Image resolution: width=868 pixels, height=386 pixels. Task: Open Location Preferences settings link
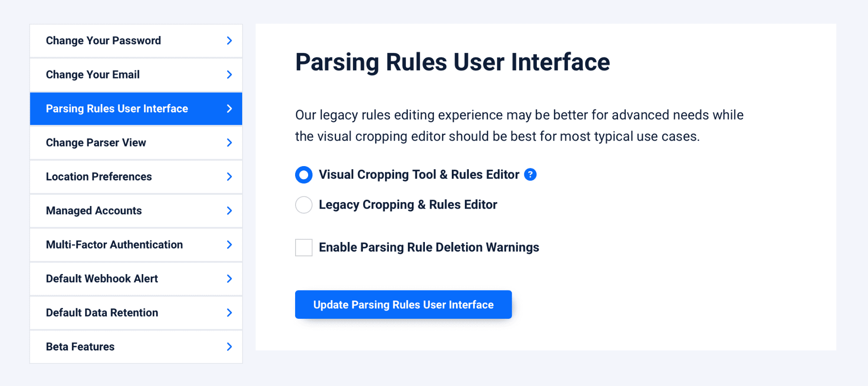136,177
